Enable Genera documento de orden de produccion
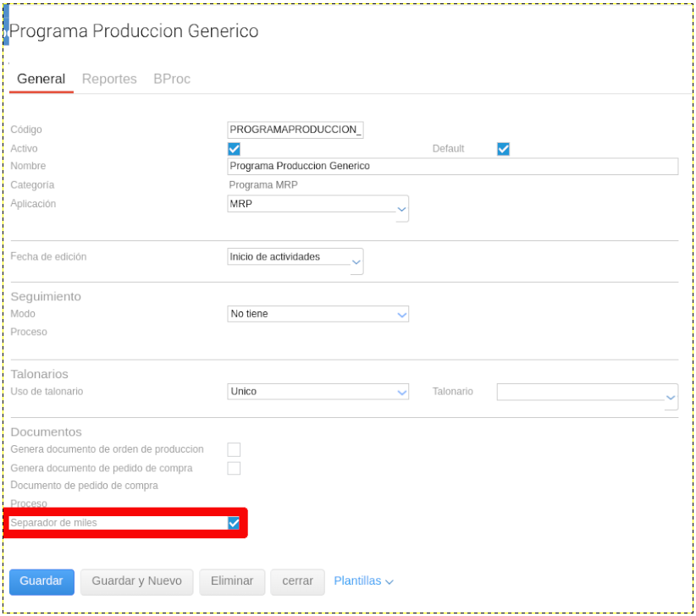Screen dimensions: 696x616 [234, 449]
